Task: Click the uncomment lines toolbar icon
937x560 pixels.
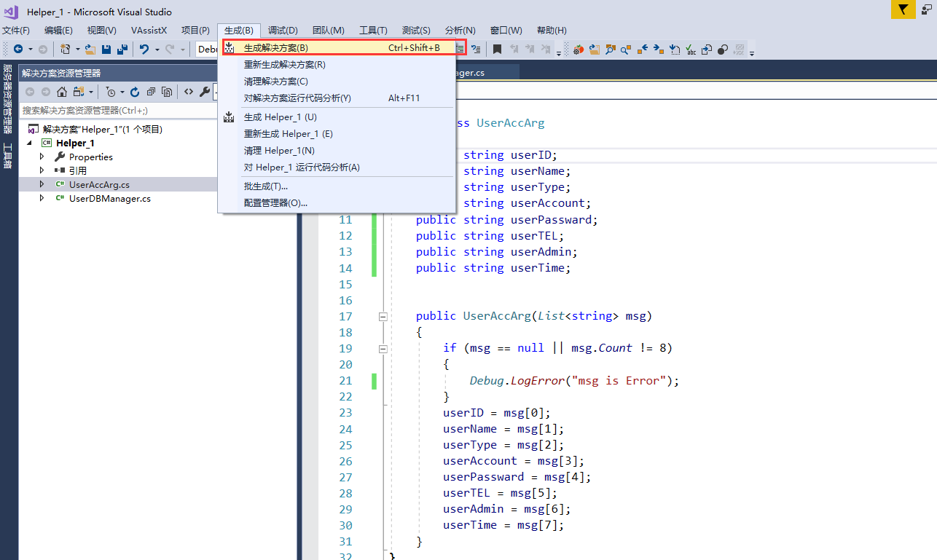Action: 477,49
